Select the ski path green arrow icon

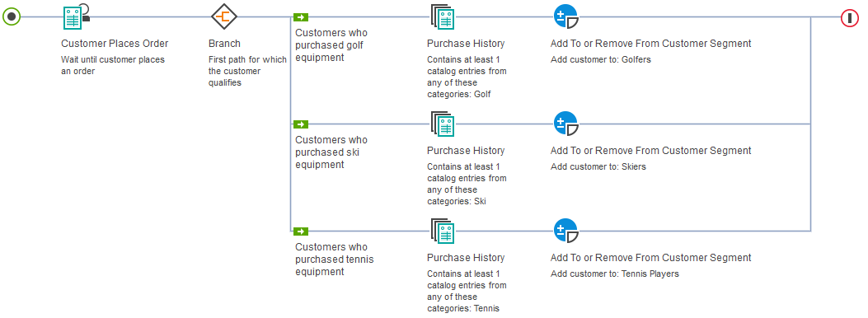point(301,124)
